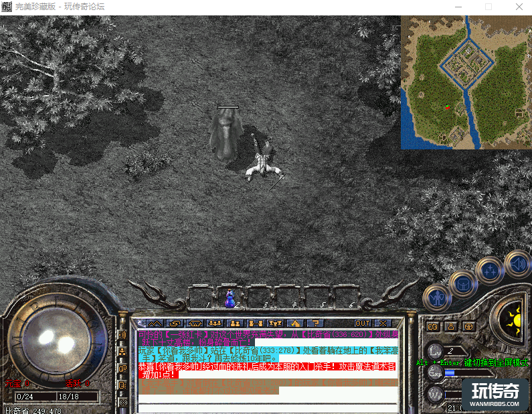Image resolution: width=532 pixels, height=414 pixels.
Task: Click the ghostly statue next to the character
Action: [226, 135]
